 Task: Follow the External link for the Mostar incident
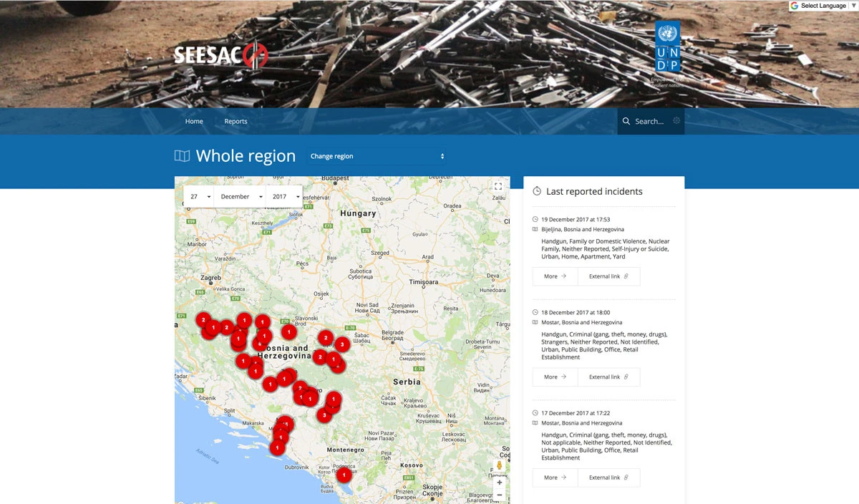tap(608, 377)
